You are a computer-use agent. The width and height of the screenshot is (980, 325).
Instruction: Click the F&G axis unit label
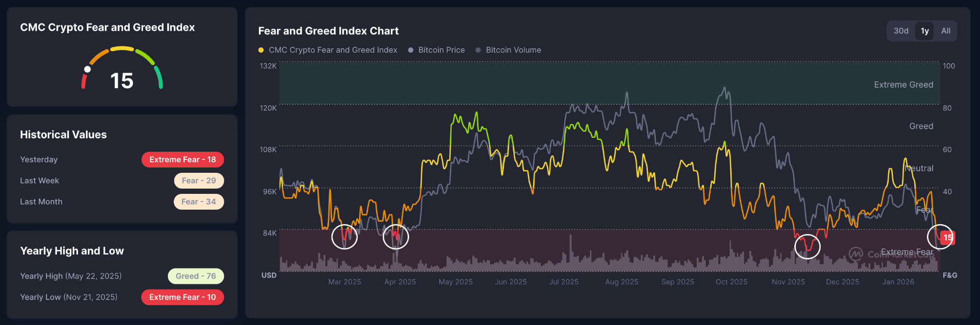(950, 275)
